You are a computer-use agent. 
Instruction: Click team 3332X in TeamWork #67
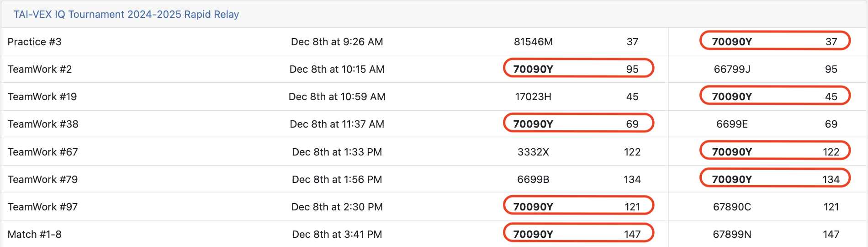click(533, 152)
